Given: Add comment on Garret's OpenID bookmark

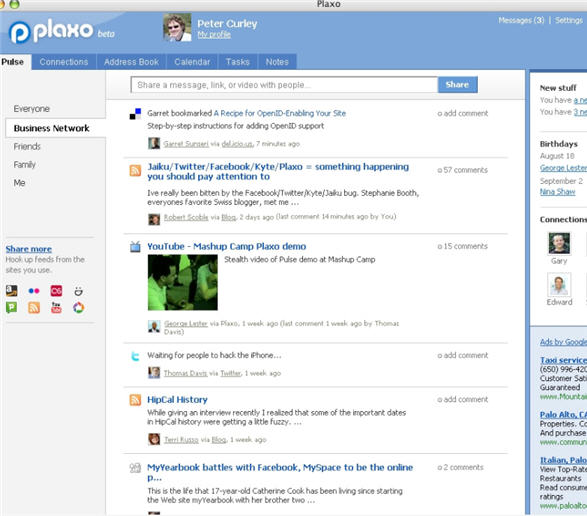Looking at the screenshot, I should point(463,113).
